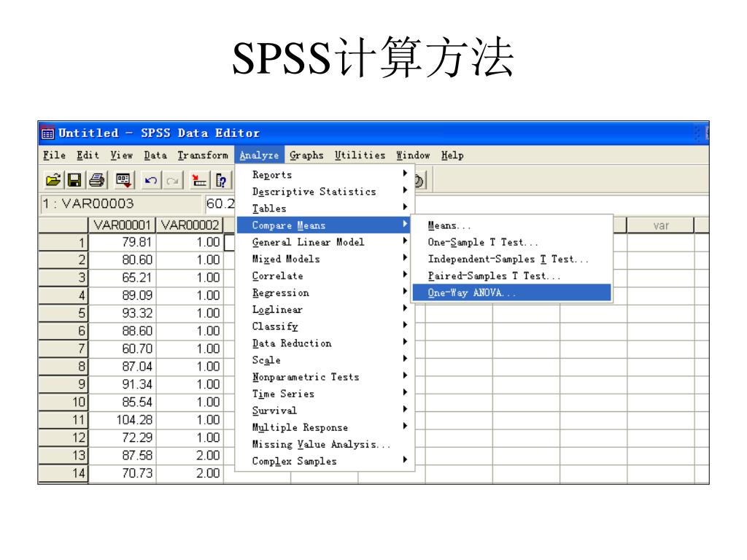The height and width of the screenshot is (560, 747).
Task: Click the cell value edit field showing 60.2
Action: coord(220,204)
